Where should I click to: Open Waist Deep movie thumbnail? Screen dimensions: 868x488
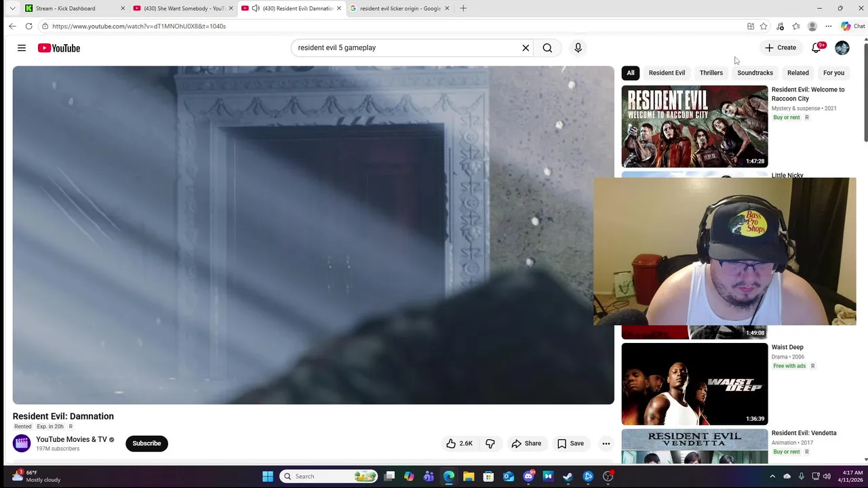694,384
